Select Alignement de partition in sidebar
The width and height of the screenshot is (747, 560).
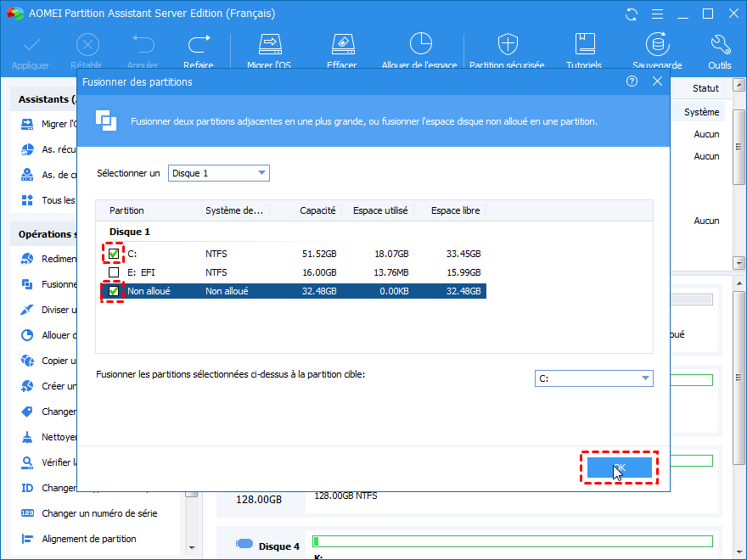88,539
